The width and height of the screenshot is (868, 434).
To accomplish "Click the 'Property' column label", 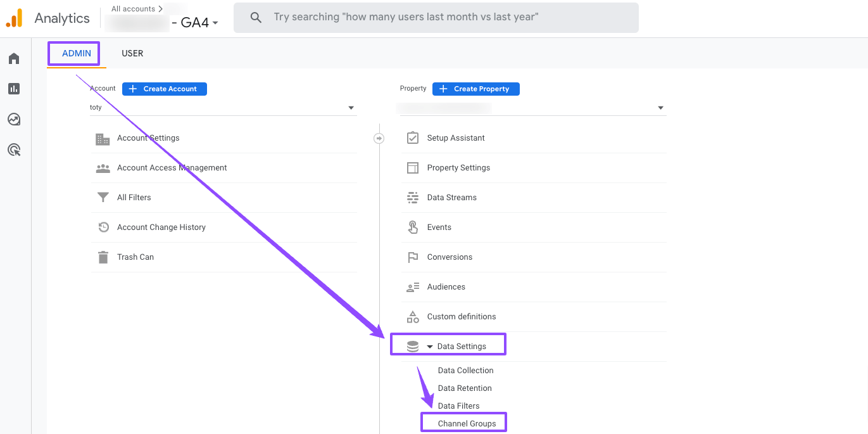I will click(413, 89).
